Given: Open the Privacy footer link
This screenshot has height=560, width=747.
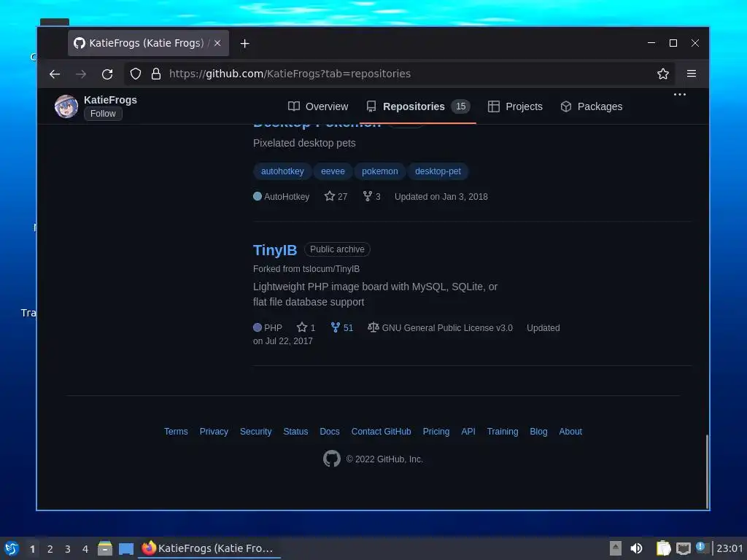Looking at the screenshot, I should [214, 432].
